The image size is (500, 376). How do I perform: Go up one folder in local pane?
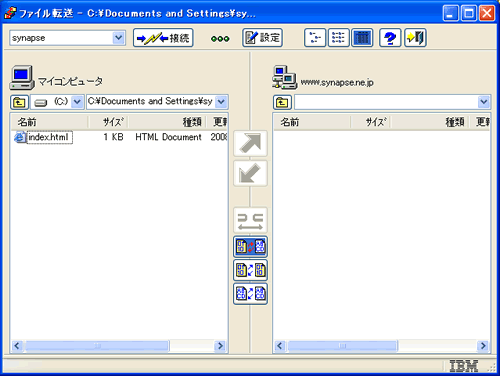coord(19,102)
